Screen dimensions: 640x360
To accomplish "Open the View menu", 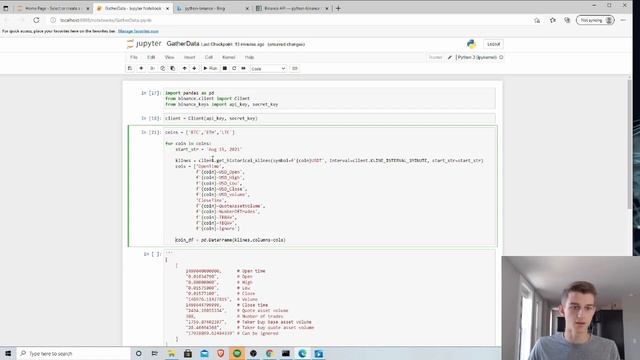I will click(169, 58).
